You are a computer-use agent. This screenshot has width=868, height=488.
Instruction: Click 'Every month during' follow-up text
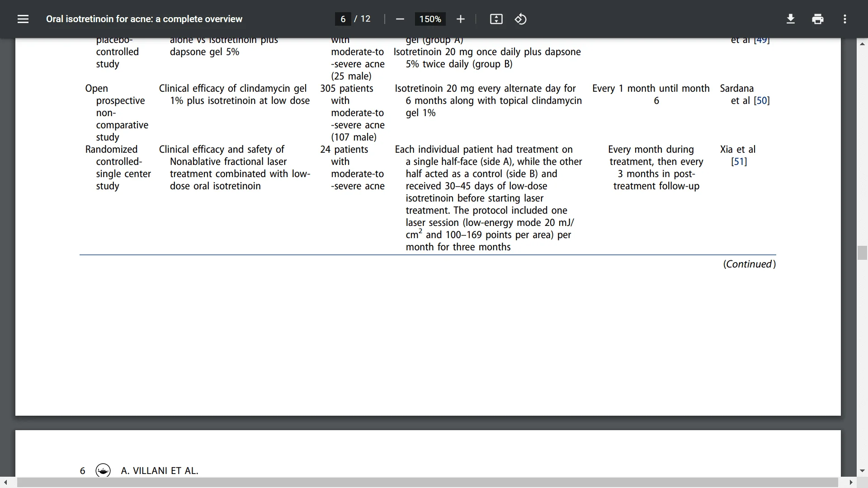[x=651, y=150]
